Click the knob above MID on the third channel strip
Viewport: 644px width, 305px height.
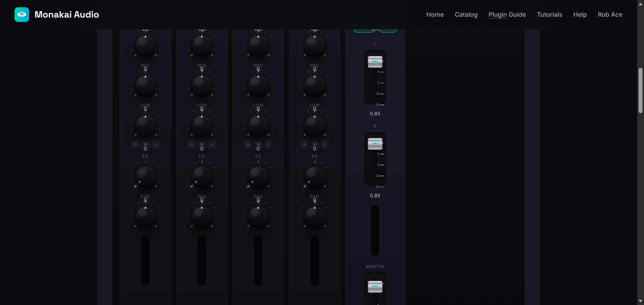(258, 45)
